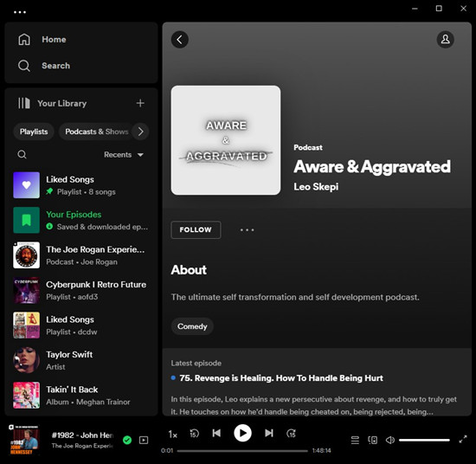Image resolution: width=476 pixels, height=464 pixels.
Task: Click The Joe Rogan Experience link in player
Action: tap(82, 446)
